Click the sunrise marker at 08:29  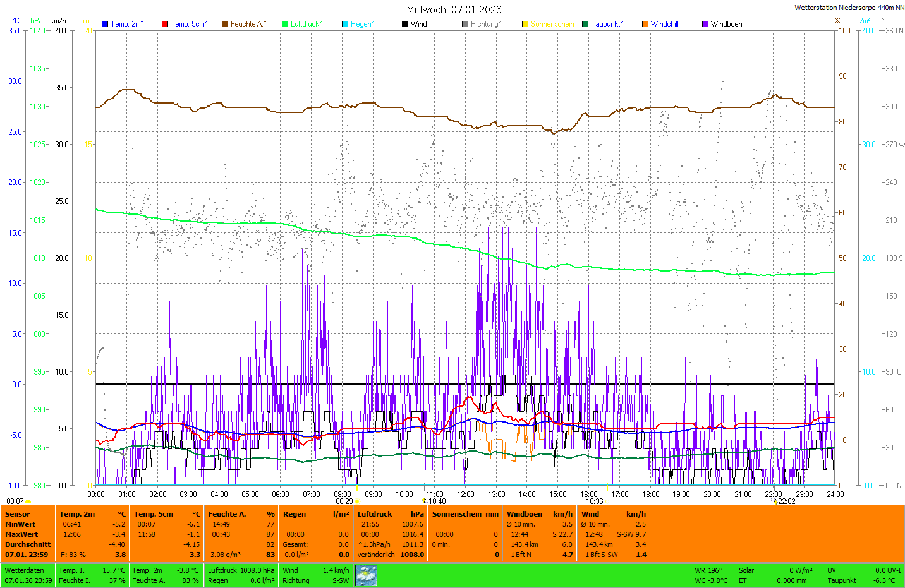(x=357, y=501)
